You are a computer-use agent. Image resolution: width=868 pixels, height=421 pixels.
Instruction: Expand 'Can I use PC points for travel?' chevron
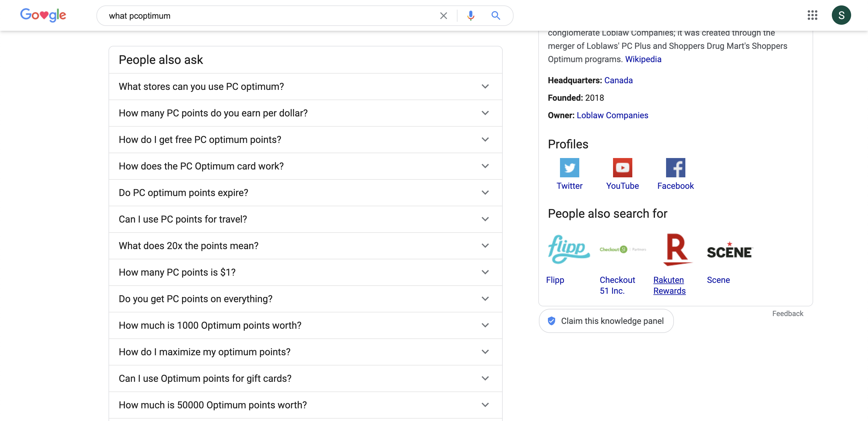pyautogui.click(x=485, y=219)
